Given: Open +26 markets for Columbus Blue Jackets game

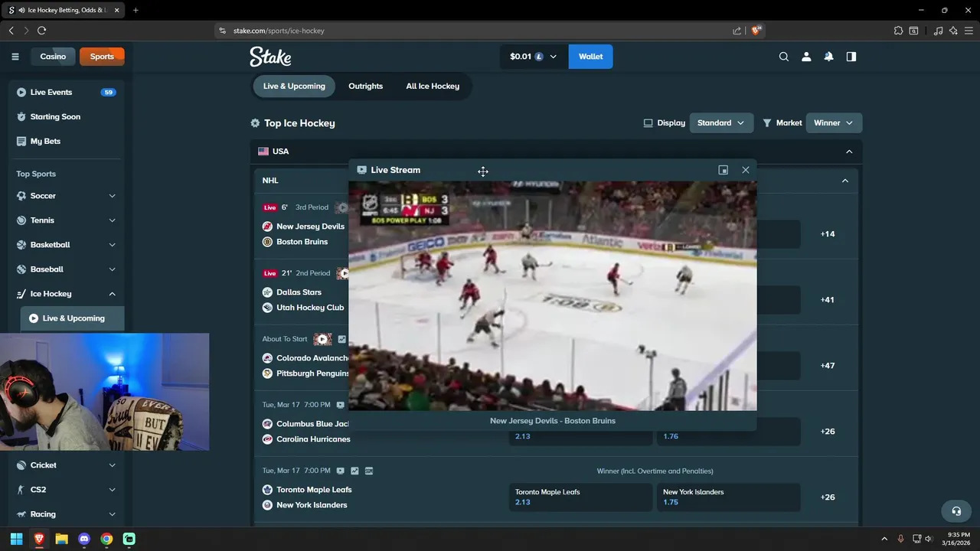Looking at the screenshot, I should point(828,432).
